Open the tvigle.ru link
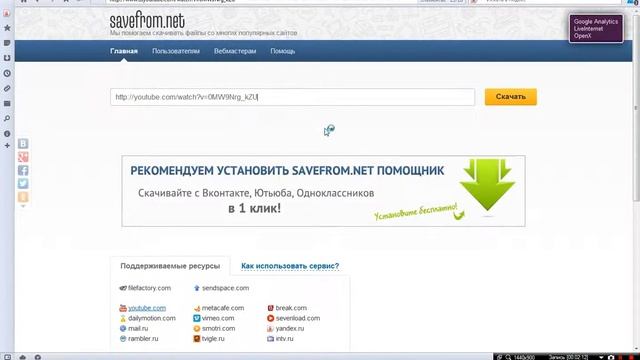This screenshot has width=640, height=360. pyautogui.click(x=213, y=338)
